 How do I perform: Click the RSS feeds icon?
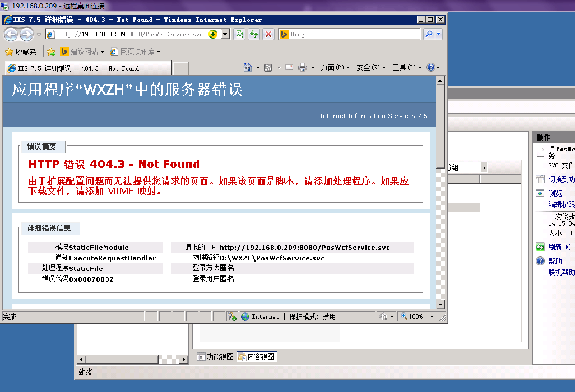coord(268,67)
